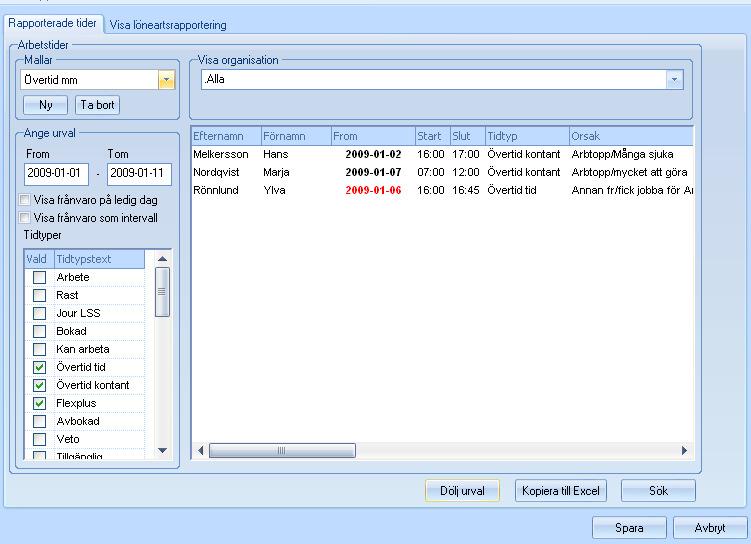Screen dimensions: 751x544
Task: Switch to Rapporterade tider tab
Action: tap(53, 23)
